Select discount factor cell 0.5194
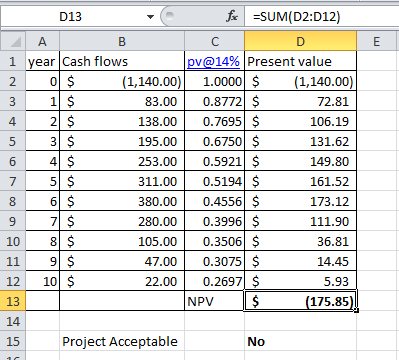 tap(214, 181)
